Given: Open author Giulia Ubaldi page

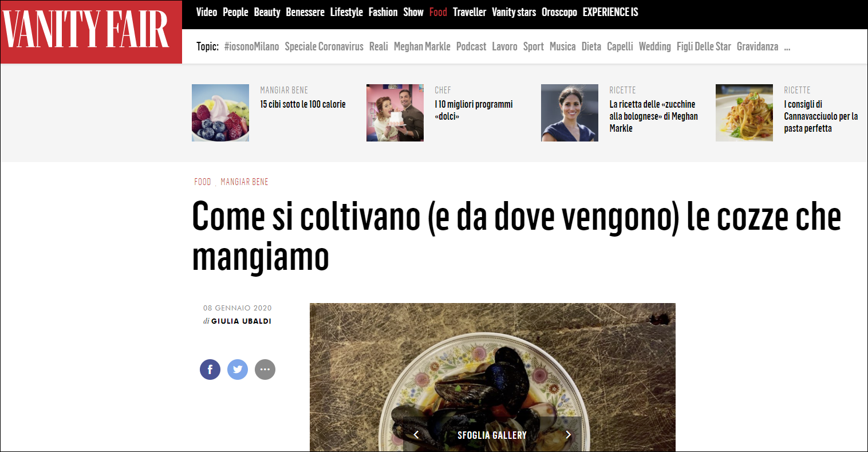Looking at the screenshot, I should (241, 321).
